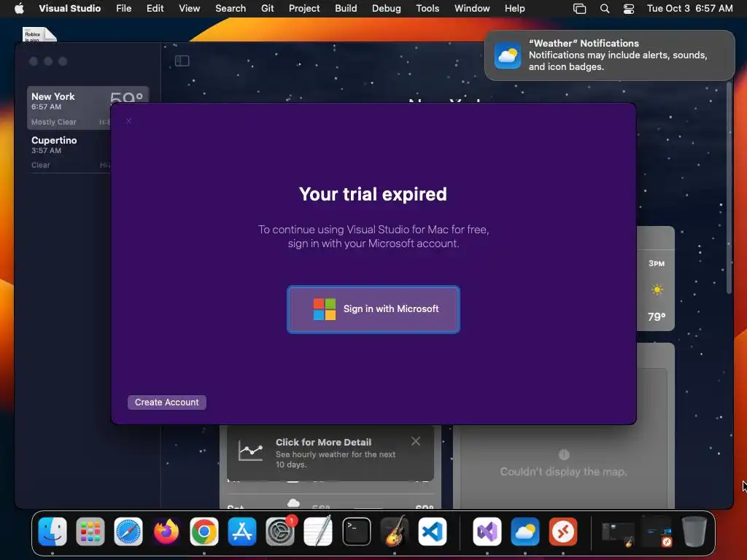Open Spotlight search in menu bar
Image resolution: width=747 pixels, height=560 pixels.
605,9
